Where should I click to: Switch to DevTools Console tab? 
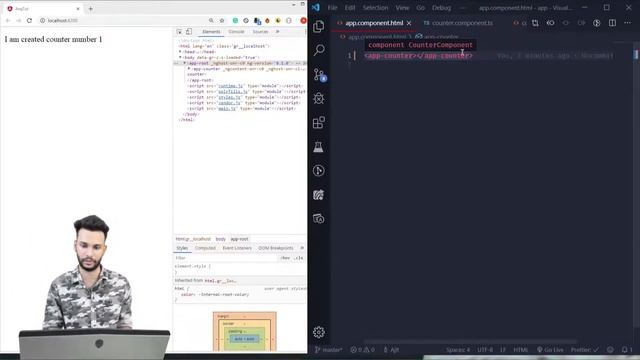click(236, 32)
